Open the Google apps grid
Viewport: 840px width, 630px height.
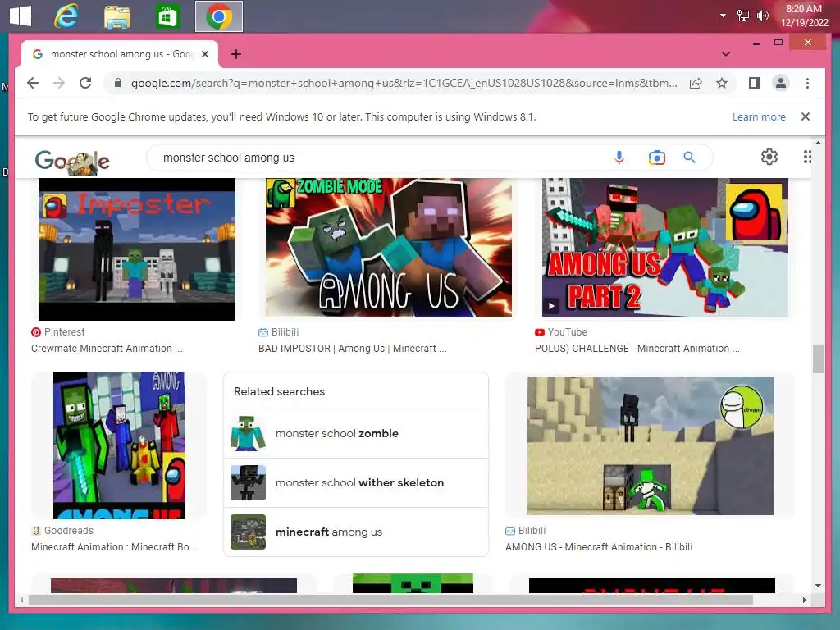point(807,157)
